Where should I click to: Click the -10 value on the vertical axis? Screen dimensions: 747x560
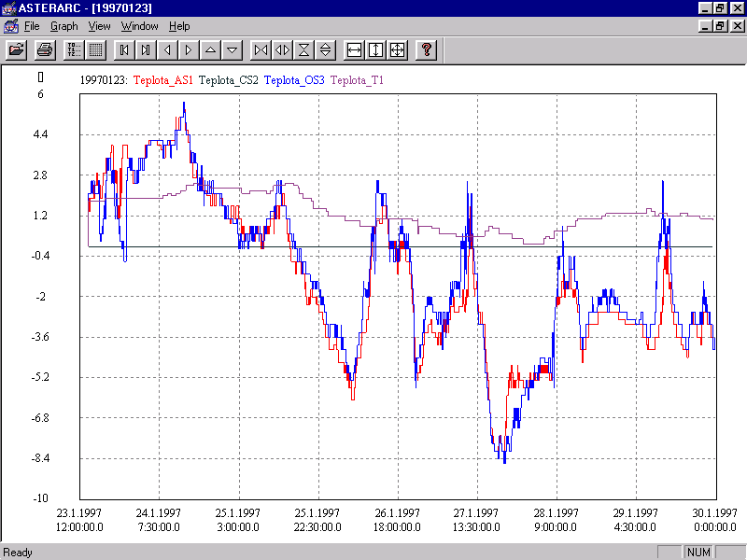pyautogui.click(x=40, y=498)
